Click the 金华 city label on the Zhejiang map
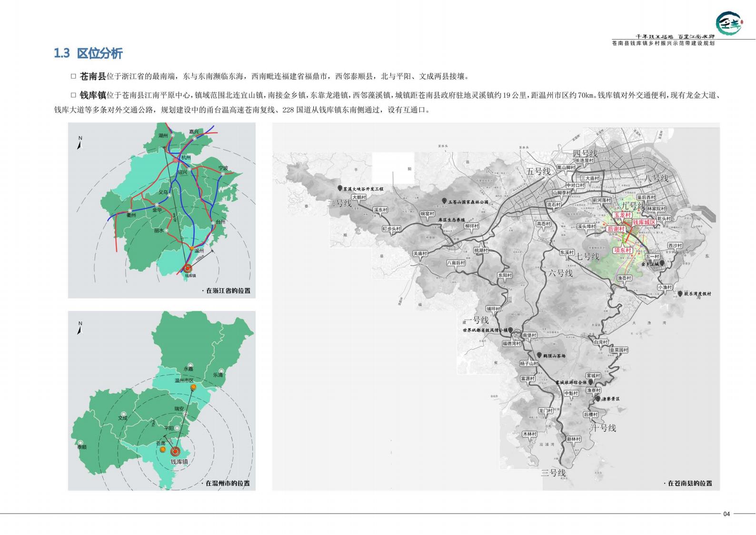The image size is (756, 535). [158, 210]
